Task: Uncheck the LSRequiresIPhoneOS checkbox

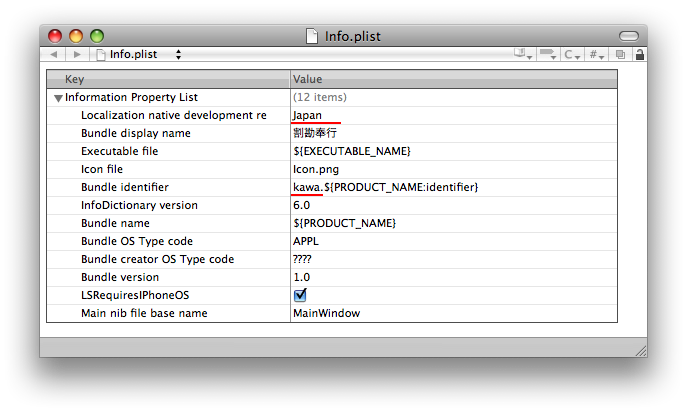Action: tap(300, 295)
